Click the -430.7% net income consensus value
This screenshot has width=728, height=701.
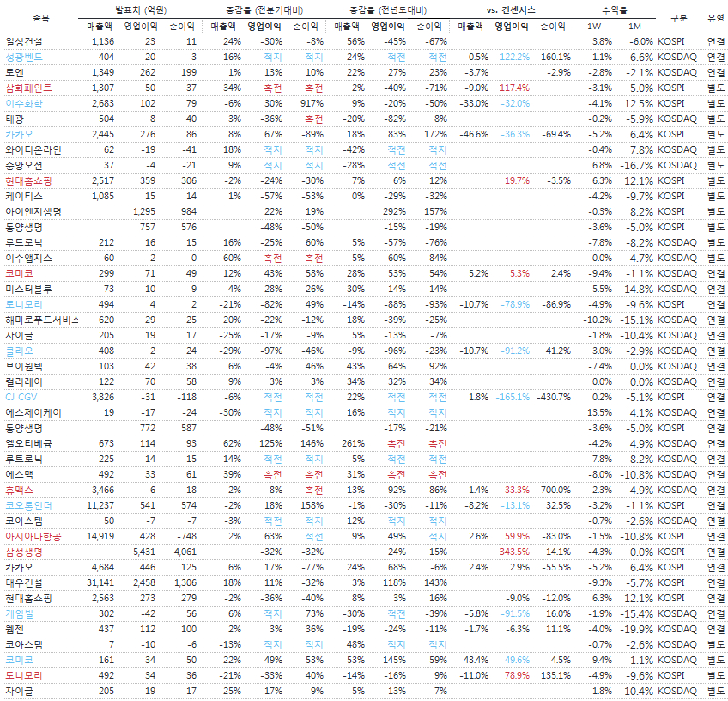point(554,397)
